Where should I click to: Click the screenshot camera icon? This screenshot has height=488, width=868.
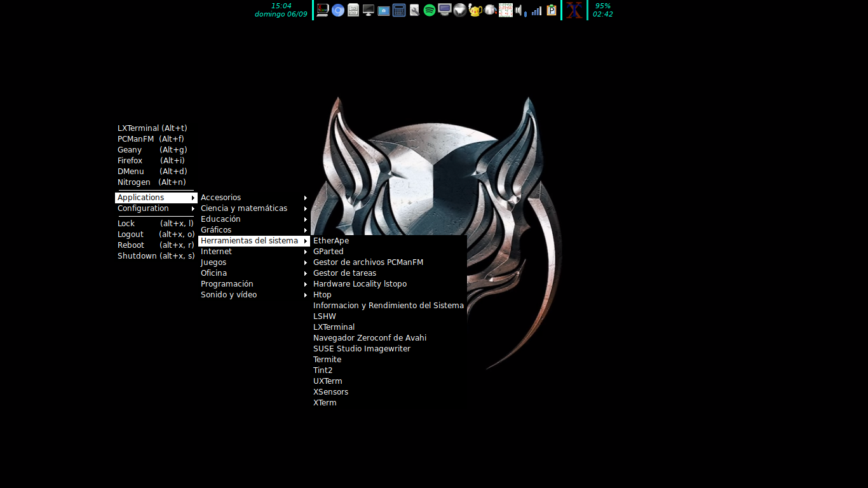point(384,11)
